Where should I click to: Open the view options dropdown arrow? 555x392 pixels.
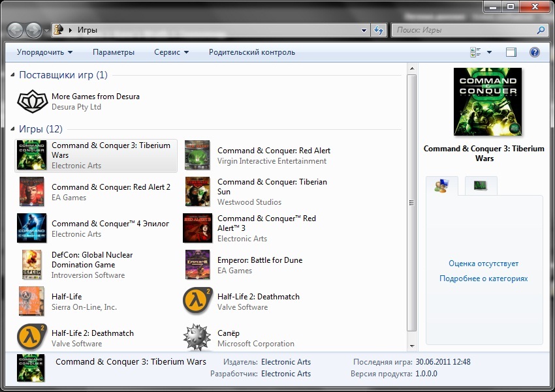(489, 52)
